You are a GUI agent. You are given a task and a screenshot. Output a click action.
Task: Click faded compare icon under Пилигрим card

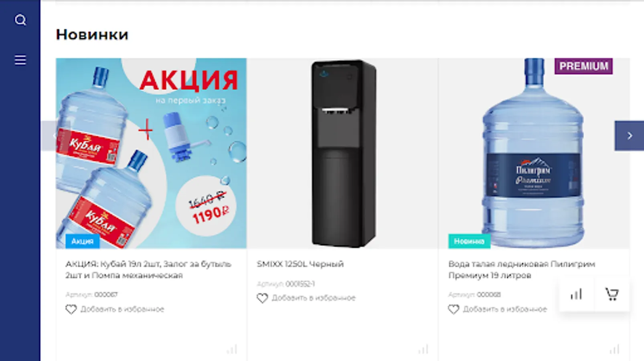coord(614,349)
